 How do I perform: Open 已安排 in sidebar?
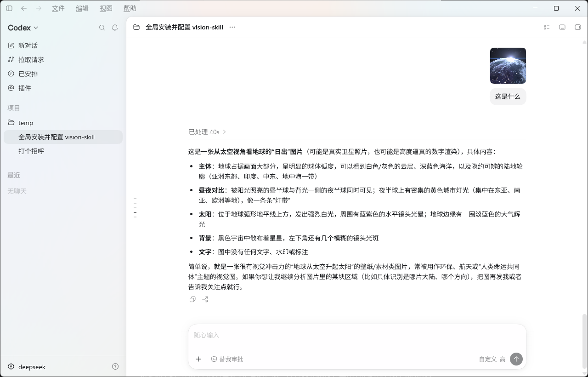tap(63, 74)
